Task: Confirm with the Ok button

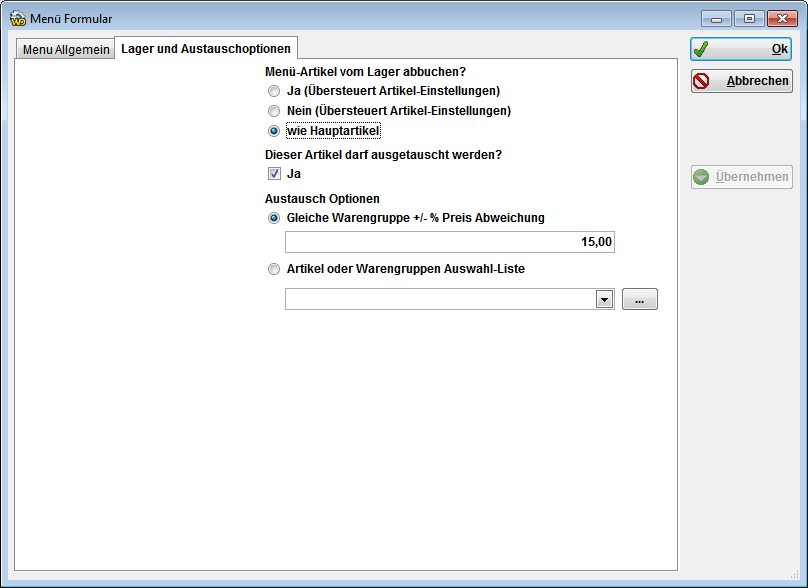Action: (x=741, y=49)
